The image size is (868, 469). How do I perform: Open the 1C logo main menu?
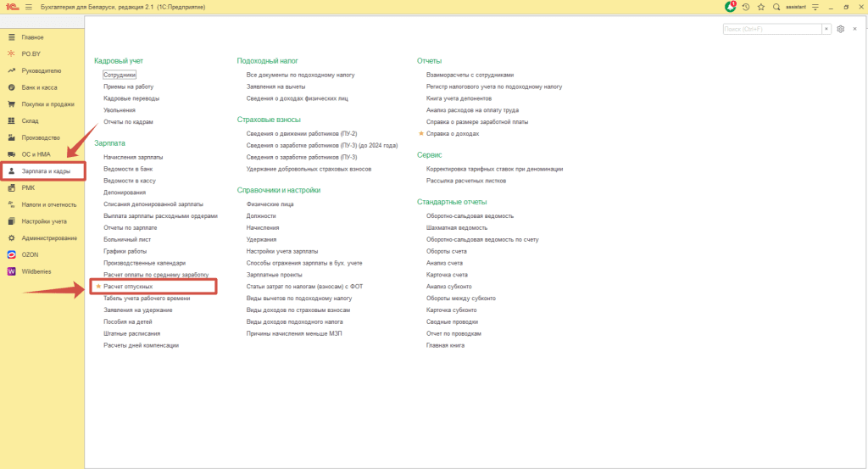coord(12,7)
